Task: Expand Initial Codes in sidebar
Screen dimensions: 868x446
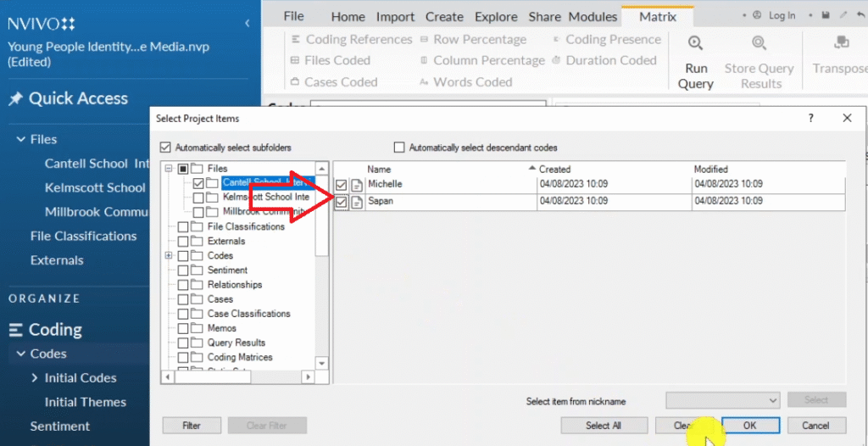Action: click(35, 378)
